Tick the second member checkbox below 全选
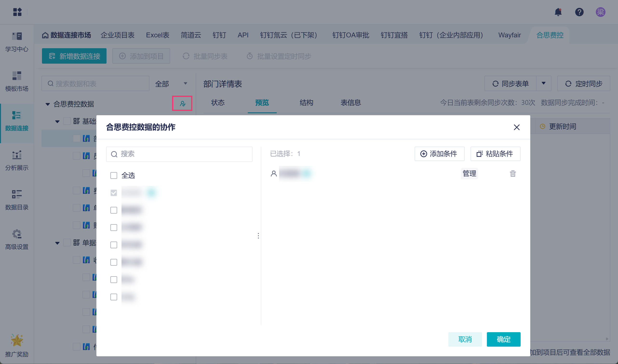The width and height of the screenshot is (618, 364). pos(114,210)
